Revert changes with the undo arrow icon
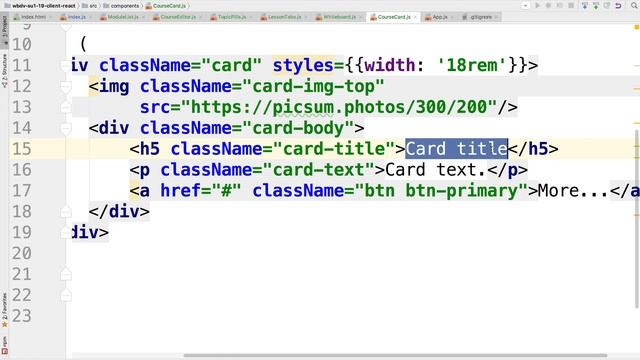The width and height of the screenshot is (640, 360). tap(618, 6)
